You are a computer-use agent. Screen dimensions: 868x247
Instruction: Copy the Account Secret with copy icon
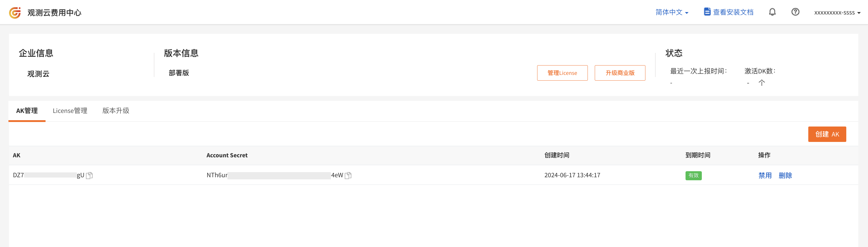[348, 175]
